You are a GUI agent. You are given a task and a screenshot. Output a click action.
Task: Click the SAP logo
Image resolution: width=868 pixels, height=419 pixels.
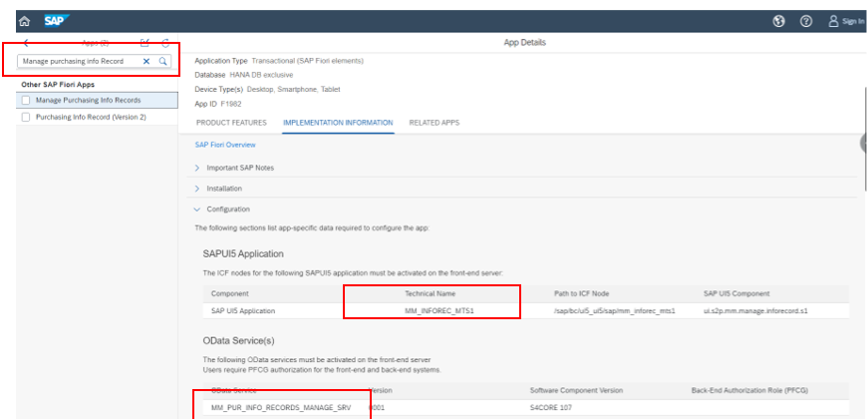pos(57,21)
